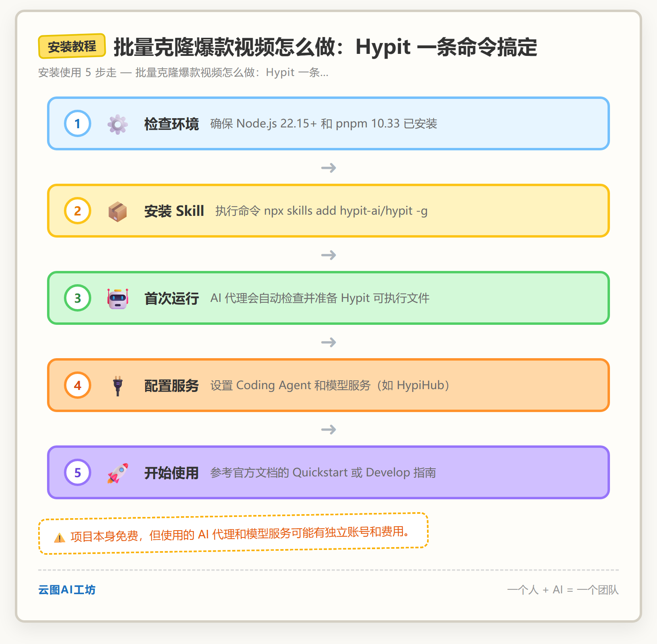The height and width of the screenshot is (644, 657).
Task: Click the gear icon in step 1
Action: tap(117, 124)
